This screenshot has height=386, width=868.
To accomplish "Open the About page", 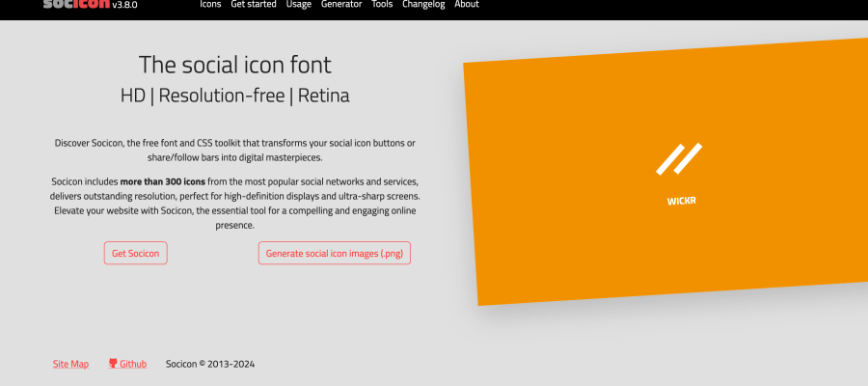I will click(x=467, y=5).
